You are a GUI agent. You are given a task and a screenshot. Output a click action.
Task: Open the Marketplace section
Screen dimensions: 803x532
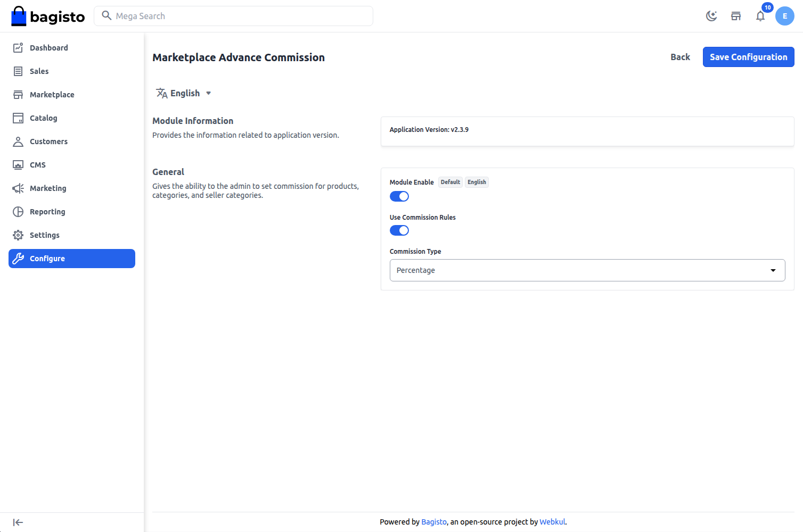tap(52, 94)
